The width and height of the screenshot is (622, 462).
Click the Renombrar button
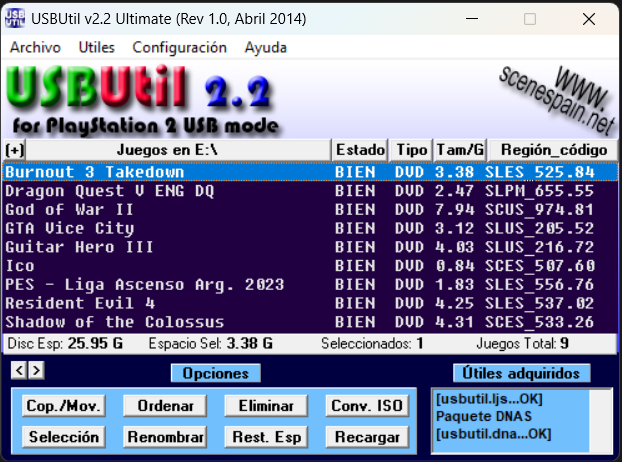(165, 437)
